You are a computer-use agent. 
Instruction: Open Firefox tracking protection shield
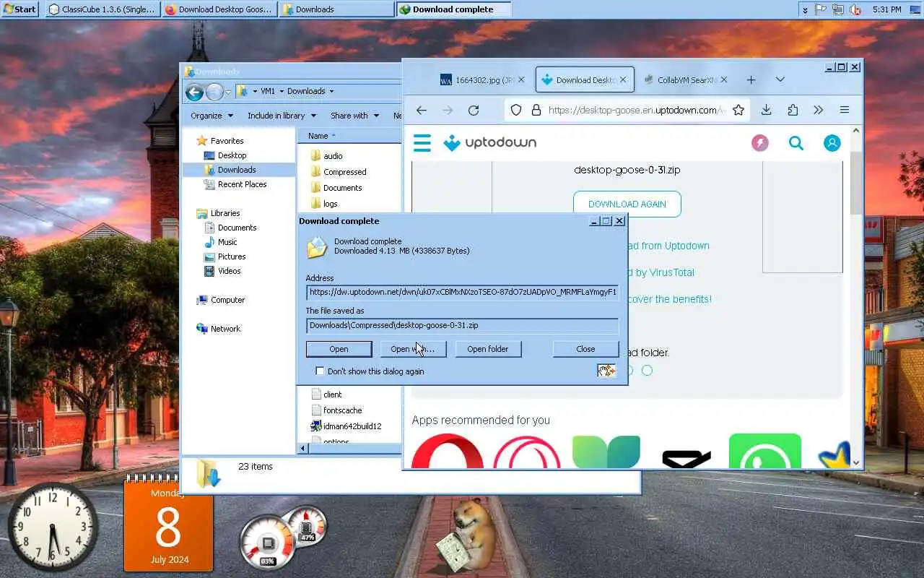515,110
